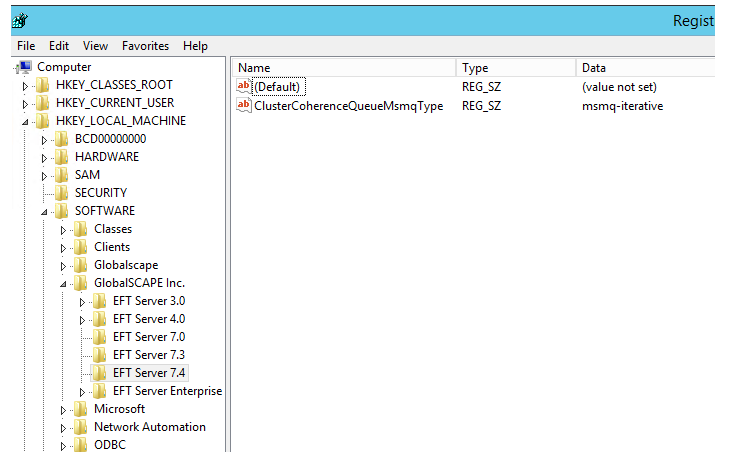Viewport: 731px width, 462px height.
Task: Collapse the GlobalSCAPE Inc. key
Action: tap(63, 284)
